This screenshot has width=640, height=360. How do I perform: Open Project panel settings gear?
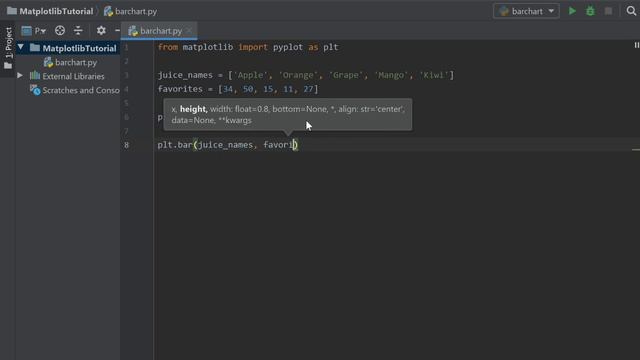pos(101,31)
